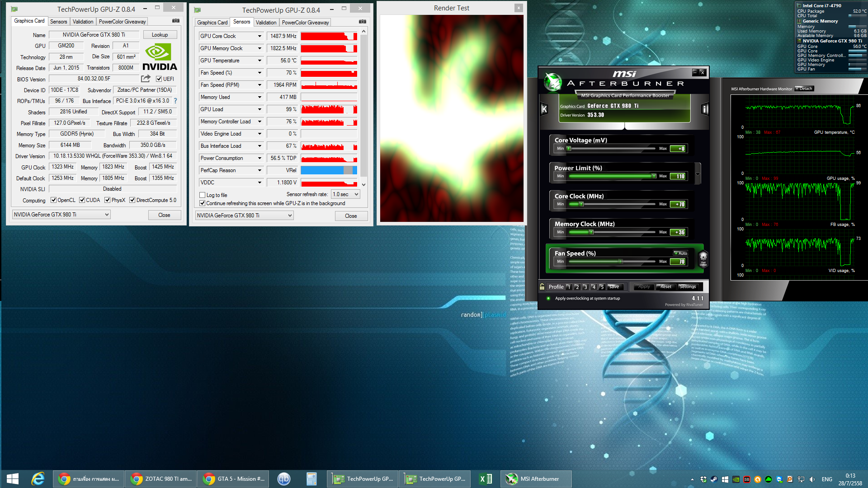Open the Excel icon in taskbar
Screen dimensions: 868x488
(486, 479)
